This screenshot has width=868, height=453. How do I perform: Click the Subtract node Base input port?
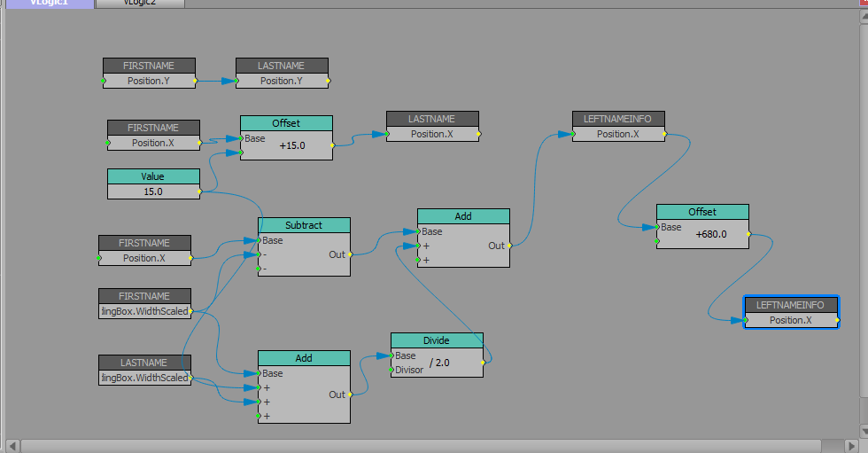click(x=259, y=240)
